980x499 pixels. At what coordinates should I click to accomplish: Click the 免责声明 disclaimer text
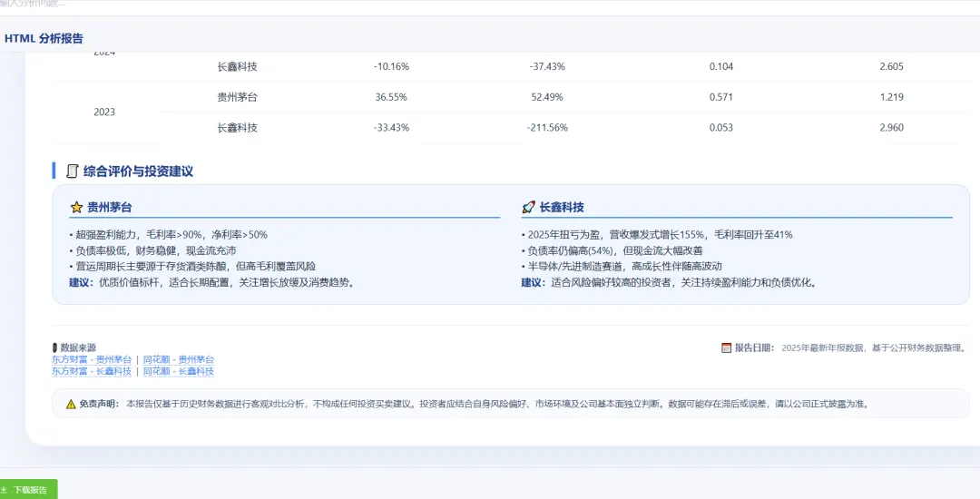click(497, 404)
